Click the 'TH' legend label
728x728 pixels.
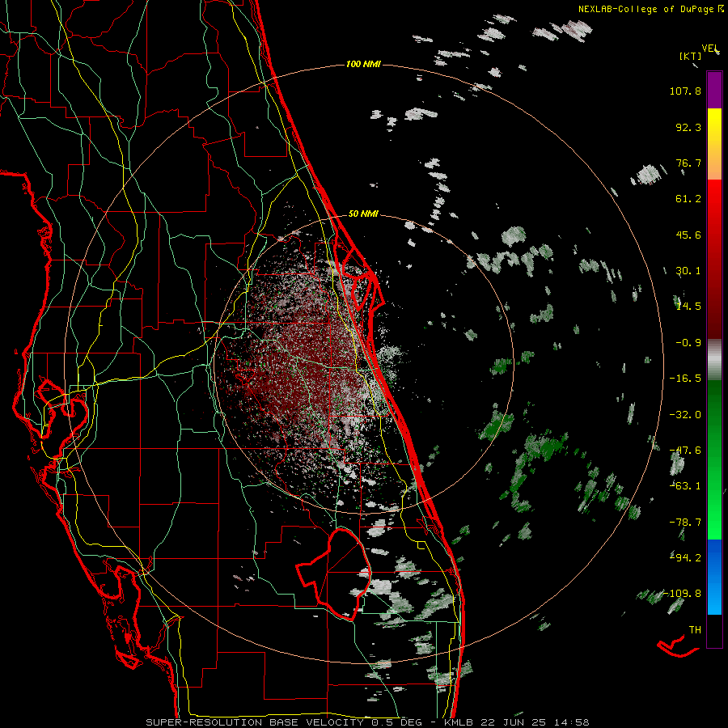point(695,630)
